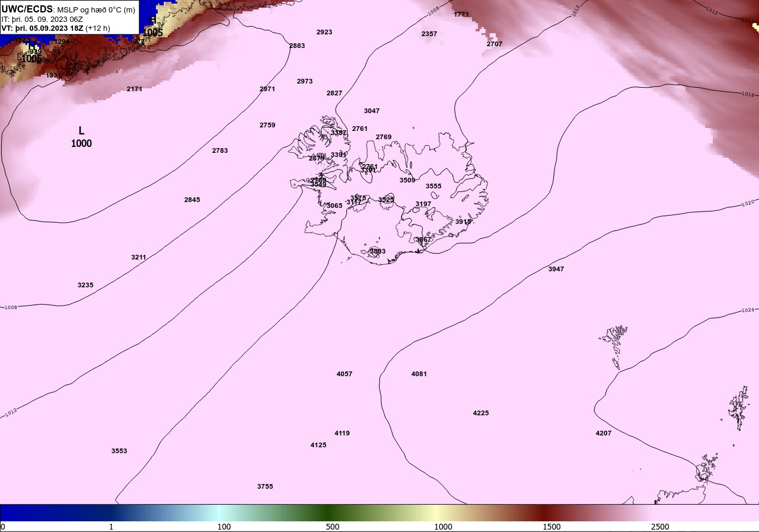This screenshot has height=532, width=759.
Task: Click the UWC/ECDS map title text
Action: click(69, 9)
